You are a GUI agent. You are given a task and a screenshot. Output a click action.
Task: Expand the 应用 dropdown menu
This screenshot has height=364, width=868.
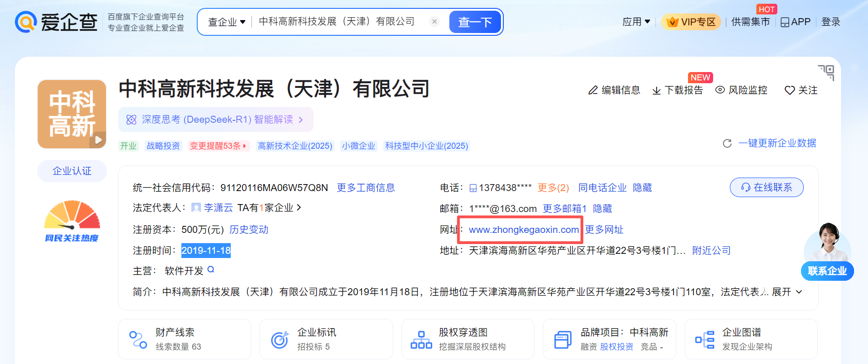(x=636, y=22)
